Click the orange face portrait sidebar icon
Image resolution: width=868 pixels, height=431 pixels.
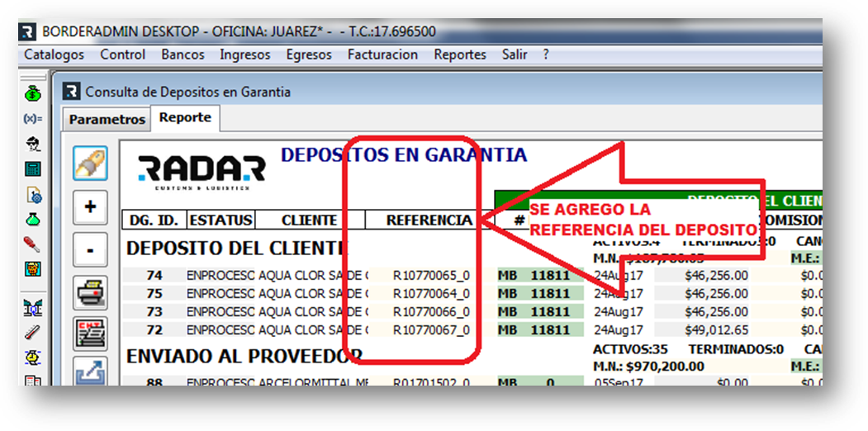pyautogui.click(x=33, y=269)
